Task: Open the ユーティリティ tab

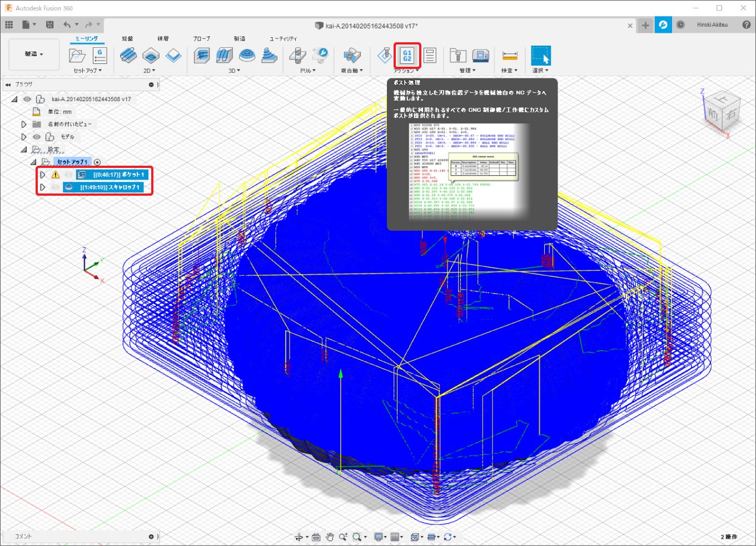Action: pyautogui.click(x=283, y=38)
